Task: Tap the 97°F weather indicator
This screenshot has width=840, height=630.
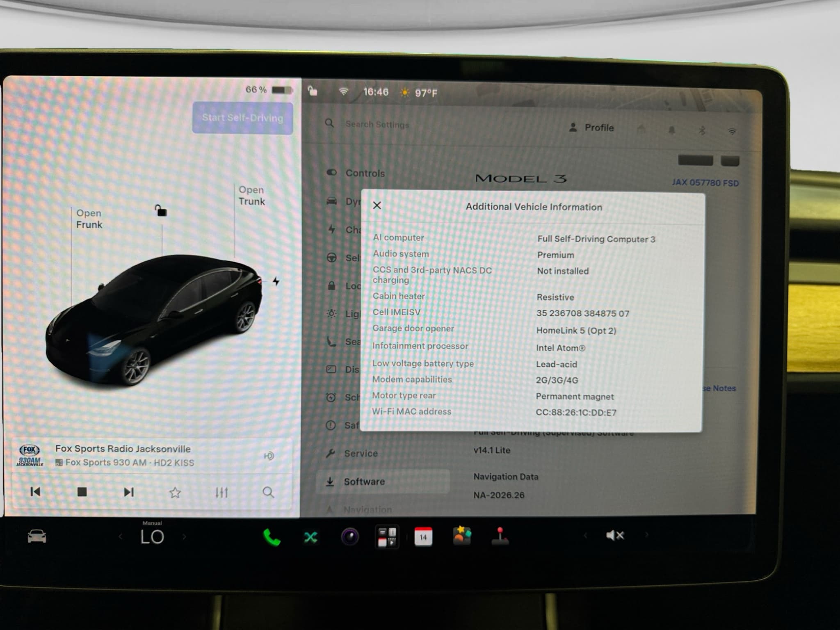Action: [x=419, y=93]
